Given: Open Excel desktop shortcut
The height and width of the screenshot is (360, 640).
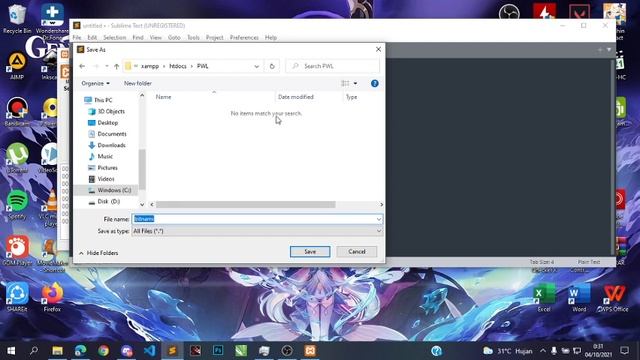Looking at the screenshot, I should (544, 298).
